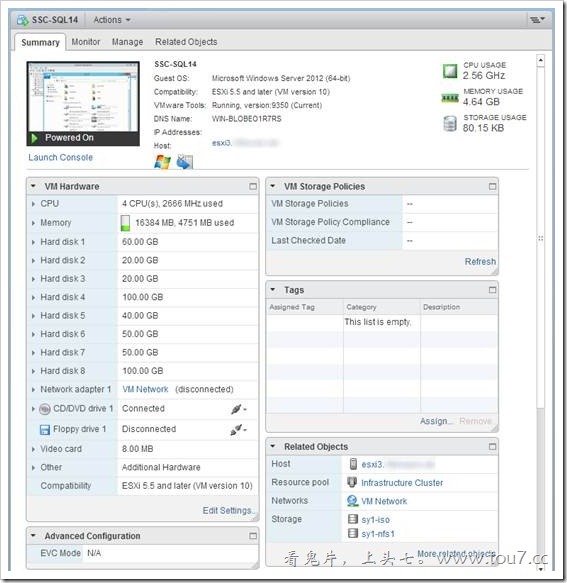Click the Edit Settings link
Screen dimensions: 567x583
click(x=228, y=510)
